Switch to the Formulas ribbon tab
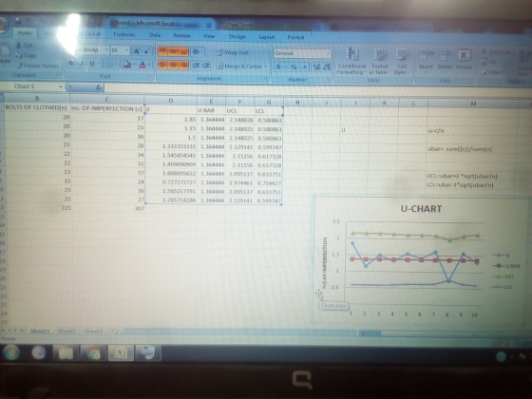The height and width of the screenshot is (399, 532). pyautogui.click(x=124, y=34)
